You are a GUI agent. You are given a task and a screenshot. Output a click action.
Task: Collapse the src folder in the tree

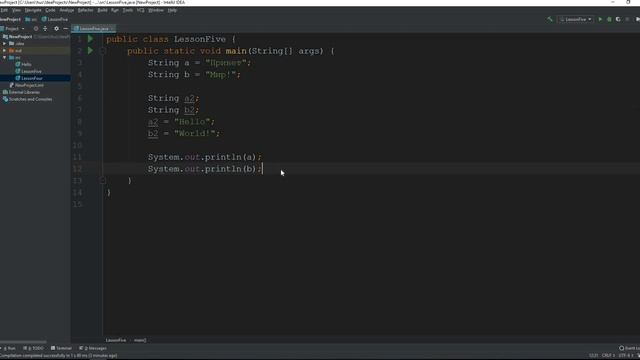(x=4, y=58)
